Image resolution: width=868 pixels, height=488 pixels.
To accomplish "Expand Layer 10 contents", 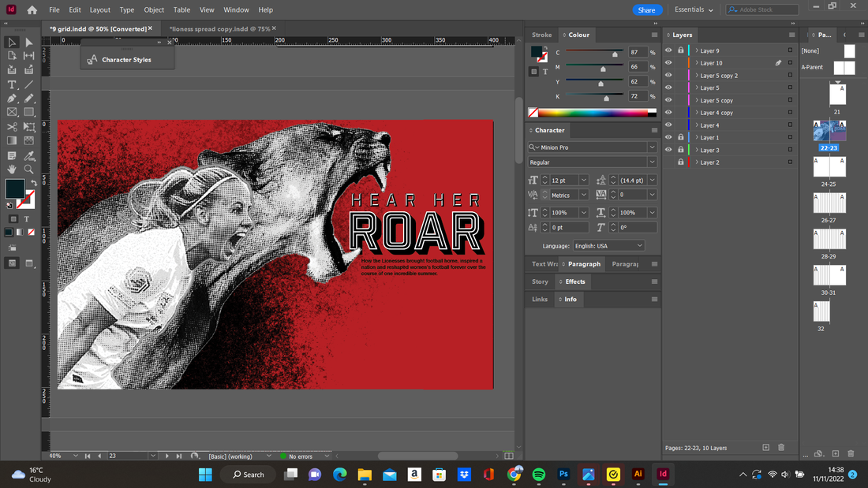I will (697, 62).
